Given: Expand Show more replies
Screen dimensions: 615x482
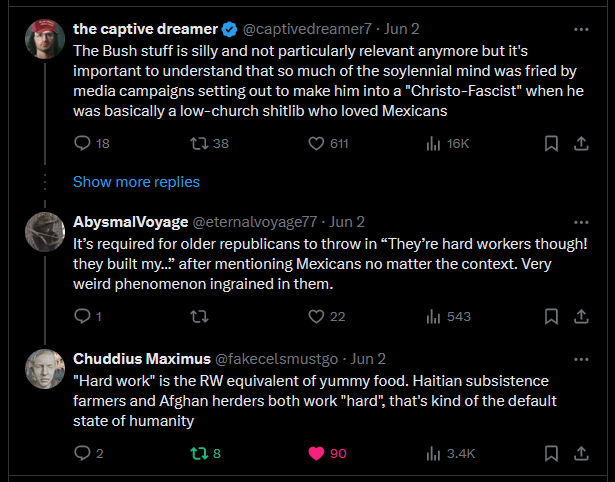Looking at the screenshot, I should [136, 182].
